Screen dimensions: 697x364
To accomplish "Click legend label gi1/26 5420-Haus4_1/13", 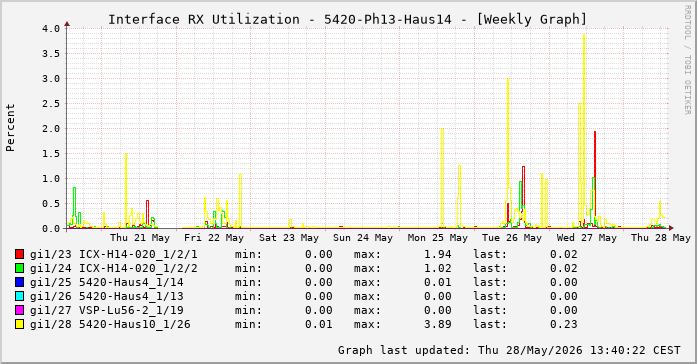I will point(107,296).
